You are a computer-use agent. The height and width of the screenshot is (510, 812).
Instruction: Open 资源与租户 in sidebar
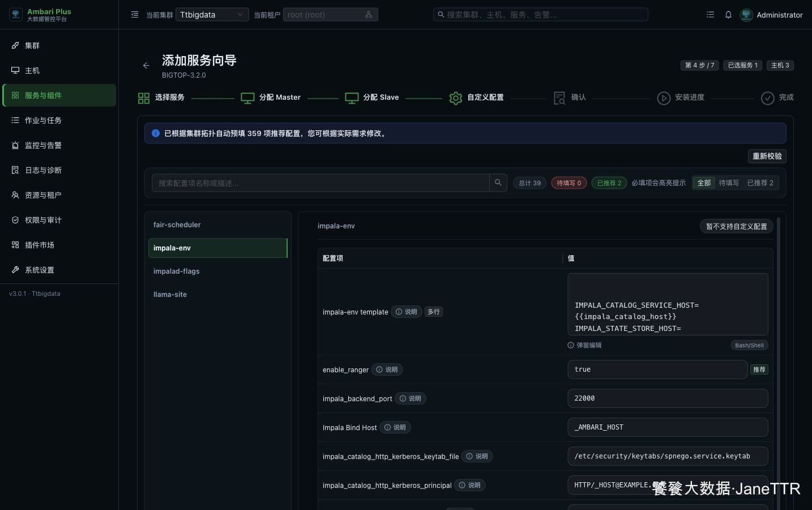pyautogui.click(x=59, y=195)
